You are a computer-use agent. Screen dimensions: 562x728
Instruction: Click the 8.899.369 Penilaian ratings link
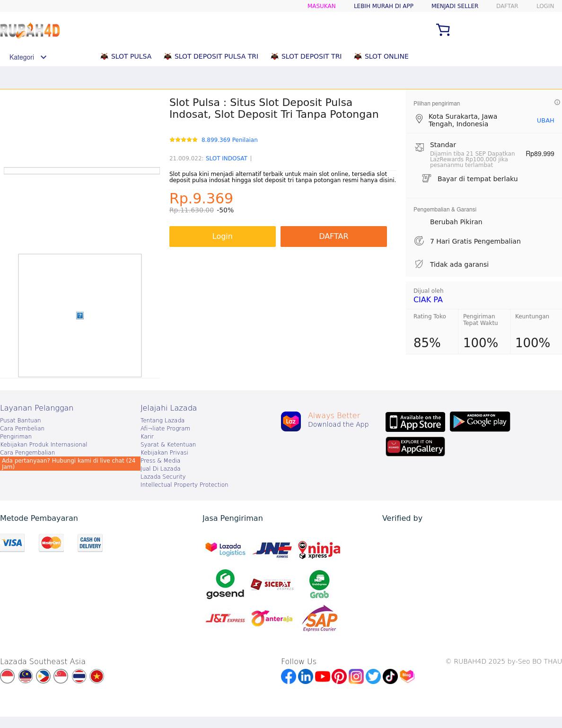229,140
